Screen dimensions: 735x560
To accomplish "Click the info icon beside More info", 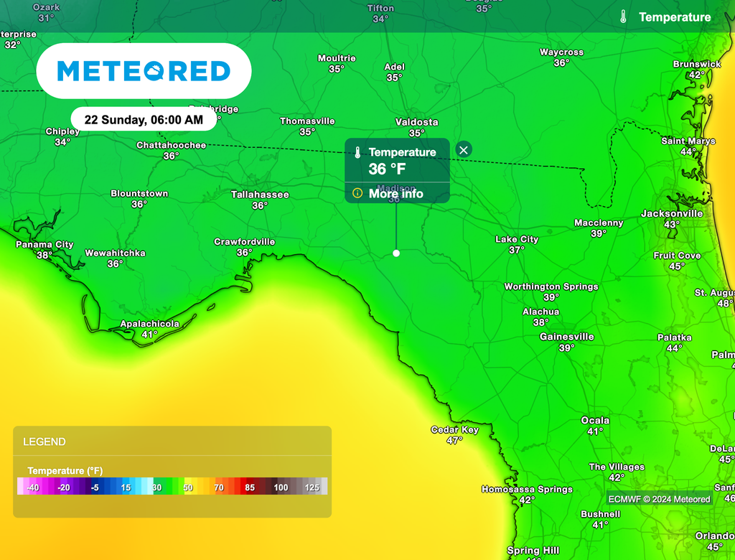I will pyautogui.click(x=357, y=193).
